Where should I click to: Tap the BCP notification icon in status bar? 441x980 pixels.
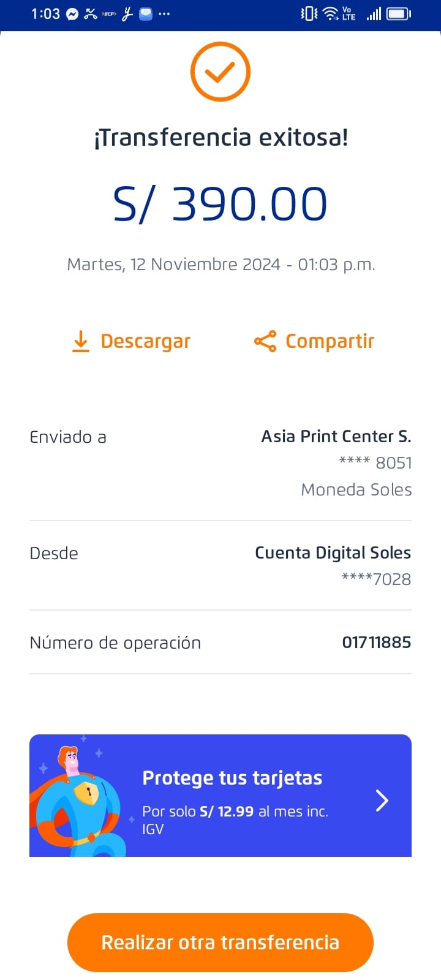(x=109, y=14)
